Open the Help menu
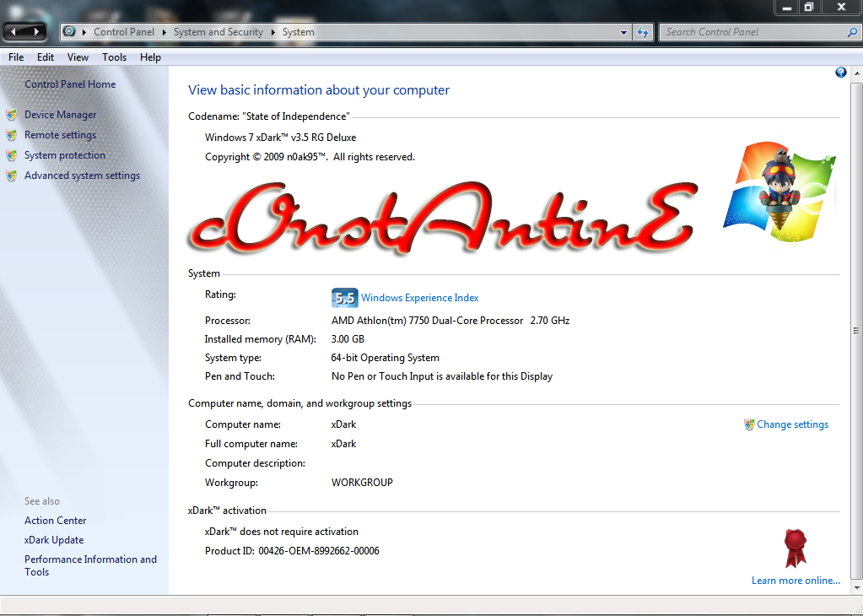863x616 pixels. tap(150, 57)
